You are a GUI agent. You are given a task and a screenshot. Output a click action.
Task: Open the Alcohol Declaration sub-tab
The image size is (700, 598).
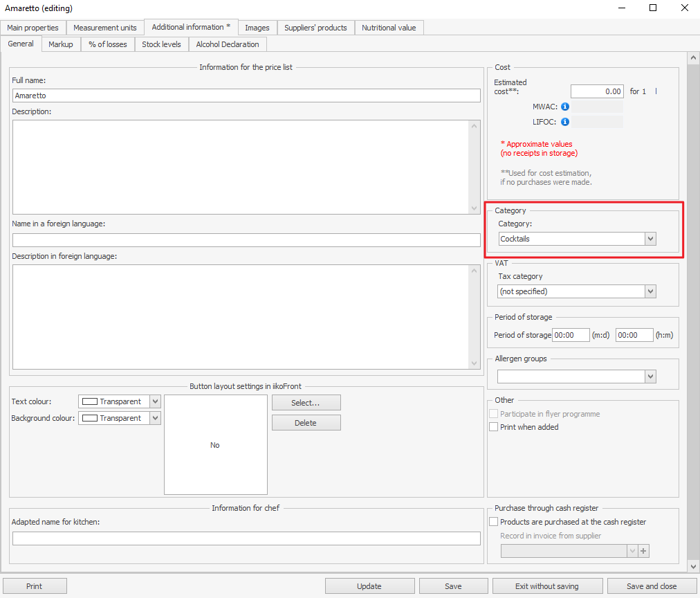[228, 44]
